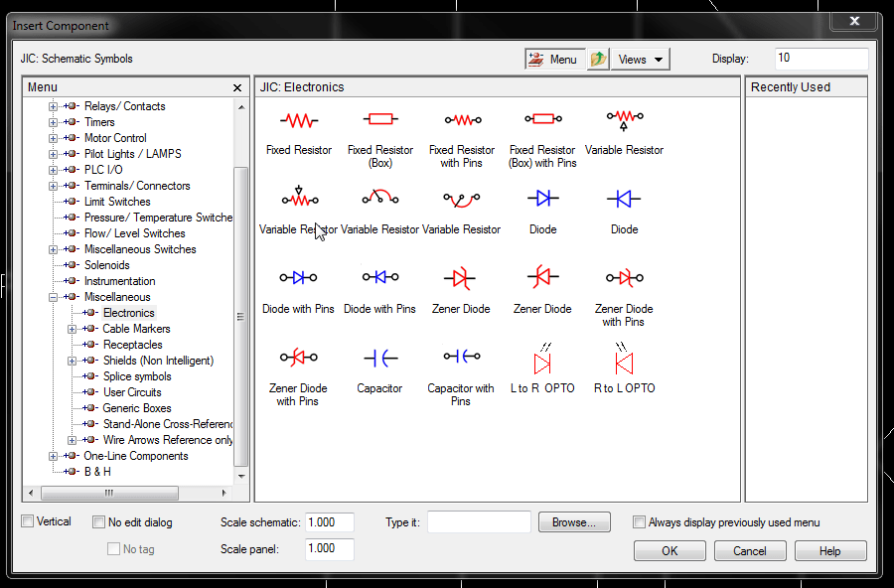Select Cable Markers in the menu tree
This screenshot has width=894, height=588.
click(136, 329)
